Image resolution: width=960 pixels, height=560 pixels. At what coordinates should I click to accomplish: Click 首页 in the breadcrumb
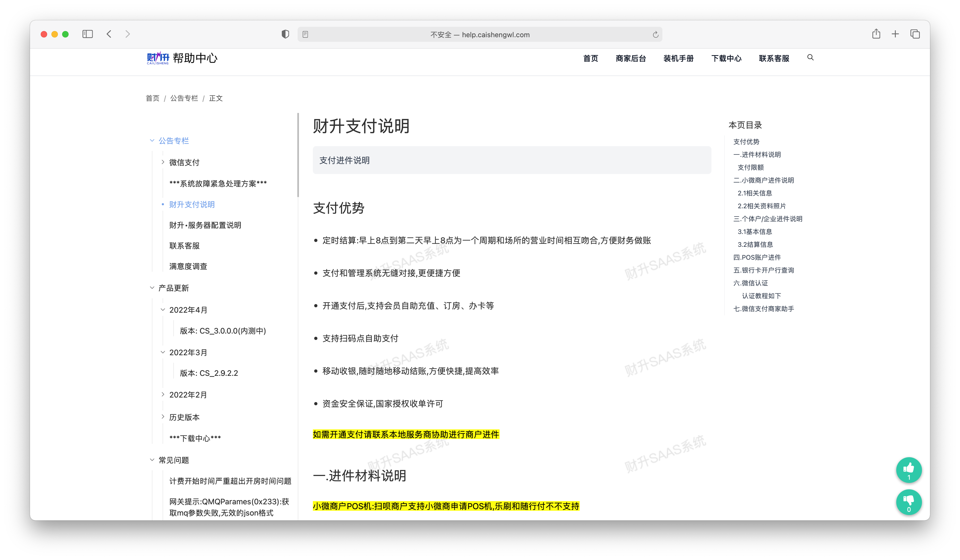tap(152, 98)
